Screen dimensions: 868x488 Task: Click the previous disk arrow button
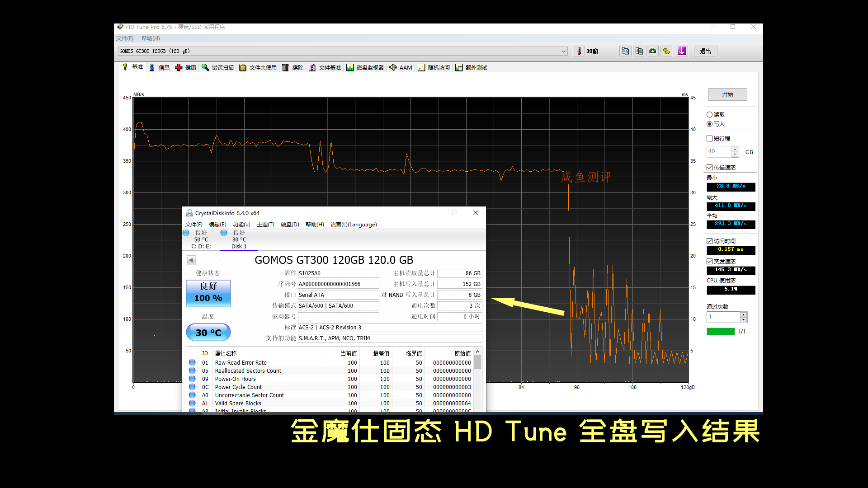[191, 260]
